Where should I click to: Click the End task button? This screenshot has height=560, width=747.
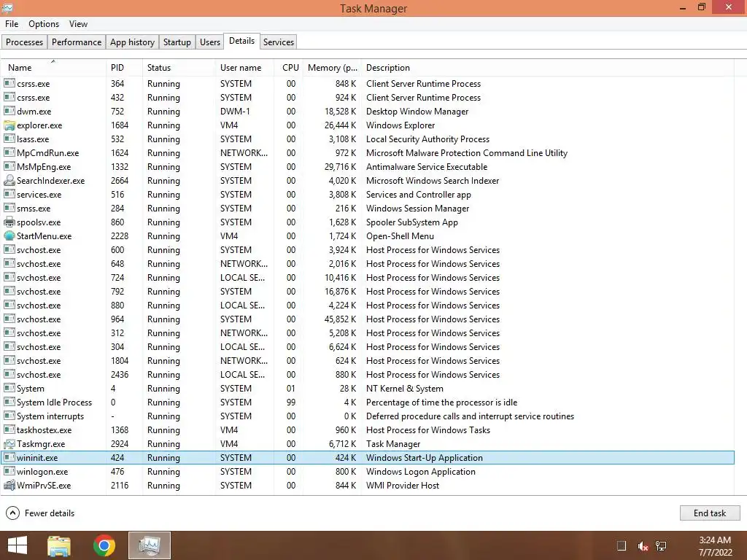(710, 513)
